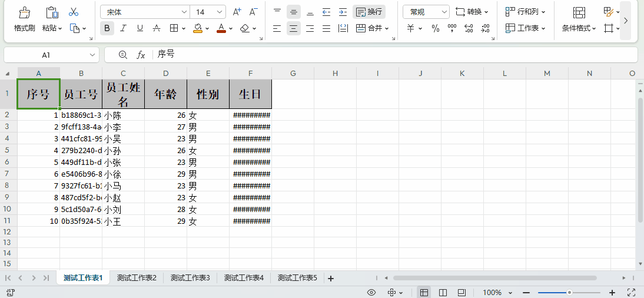The width and height of the screenshot is (644, 298).
Task: Click the increase indent icon
Action: pyautogui.click(x=343, y=12)
